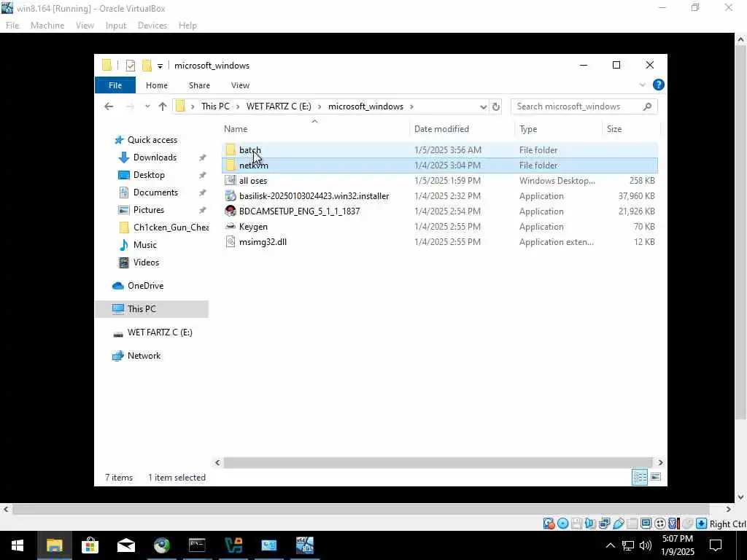Select the netkvm folder icon
Viewport: 747px width, 560px height.
tap(231, 166)
